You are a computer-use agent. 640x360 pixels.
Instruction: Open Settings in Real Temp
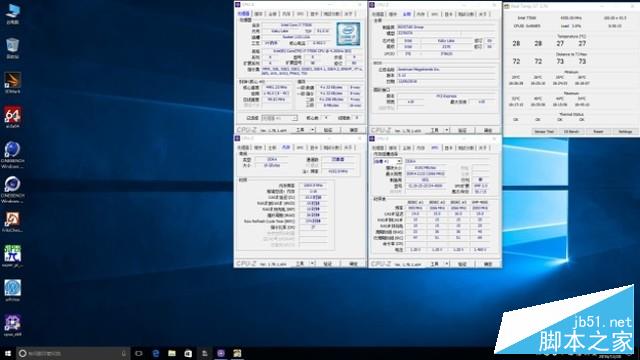(x=625, y=131)
